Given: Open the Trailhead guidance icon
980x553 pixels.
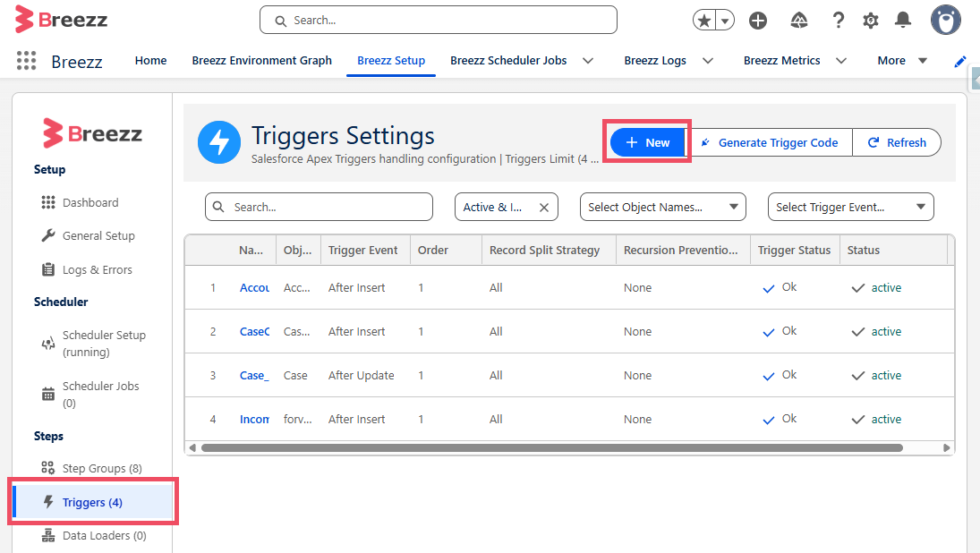Looking at the screenshot, I should (x=798, y=21).
